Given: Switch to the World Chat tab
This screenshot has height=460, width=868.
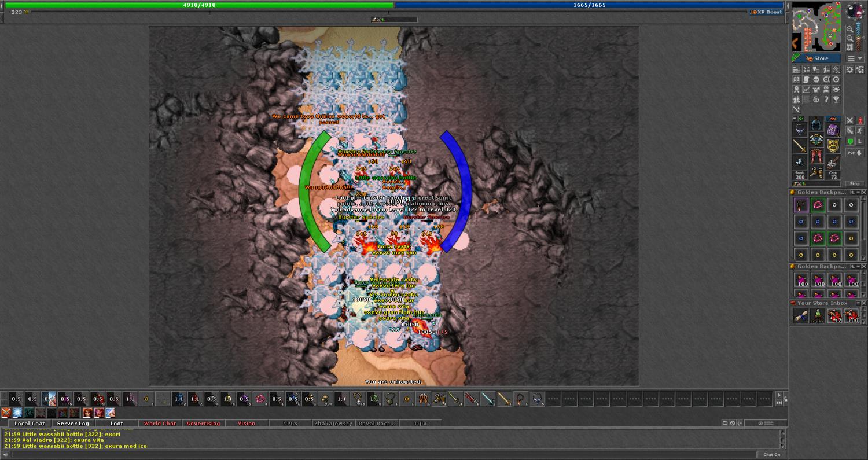Looking at the screenshot, I should tap(160, 424).
